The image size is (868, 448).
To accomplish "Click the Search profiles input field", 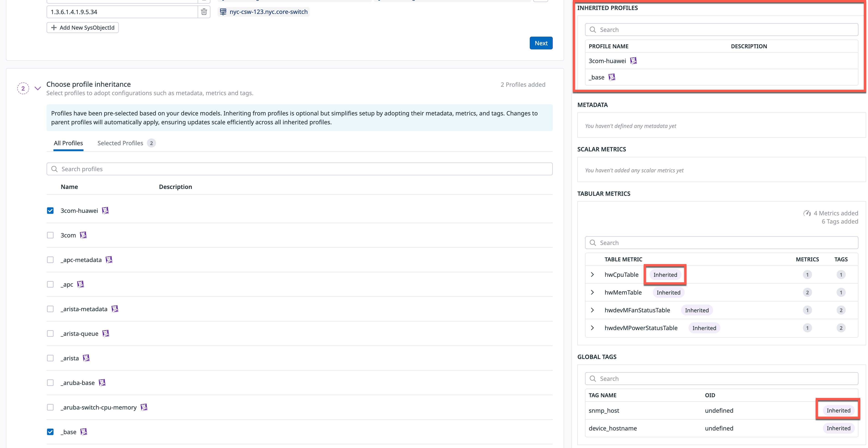I will [x=299, y=169].
